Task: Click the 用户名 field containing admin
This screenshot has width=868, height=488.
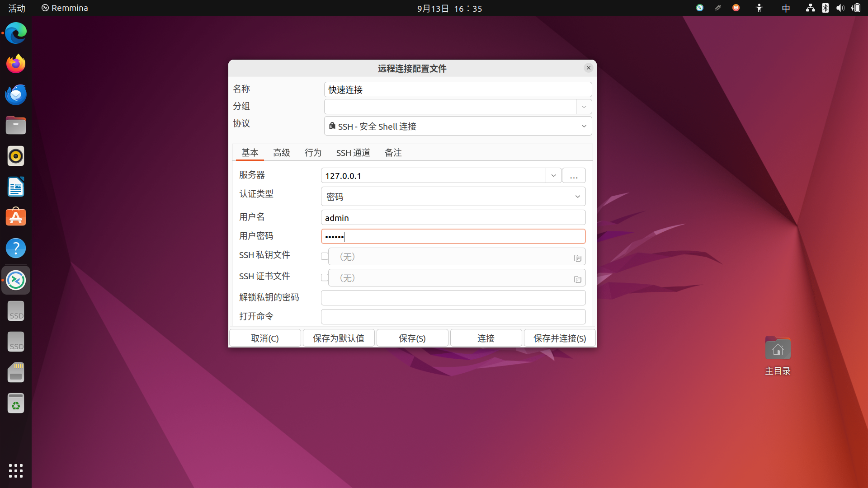Action: [x=453, y=217]
